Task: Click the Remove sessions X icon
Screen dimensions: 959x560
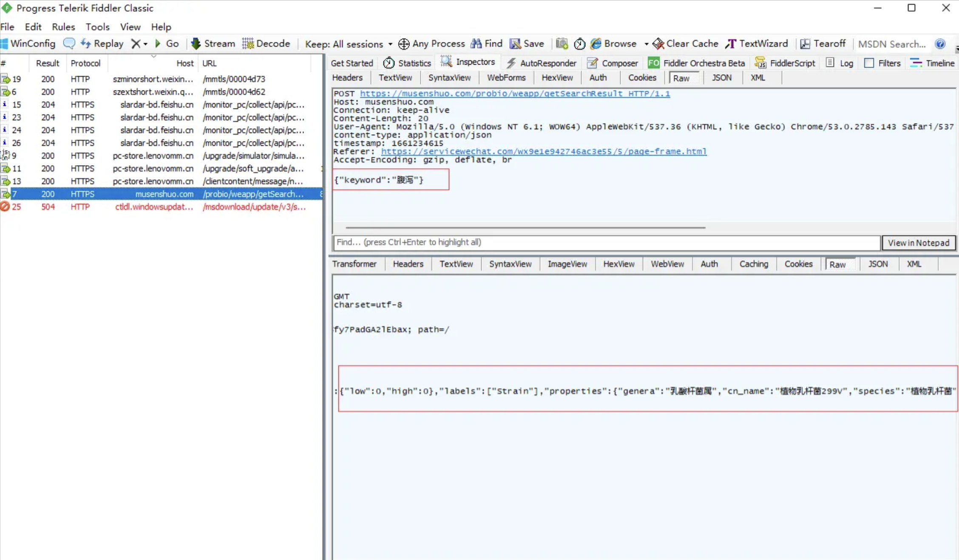Action: [x=136, y=44]
